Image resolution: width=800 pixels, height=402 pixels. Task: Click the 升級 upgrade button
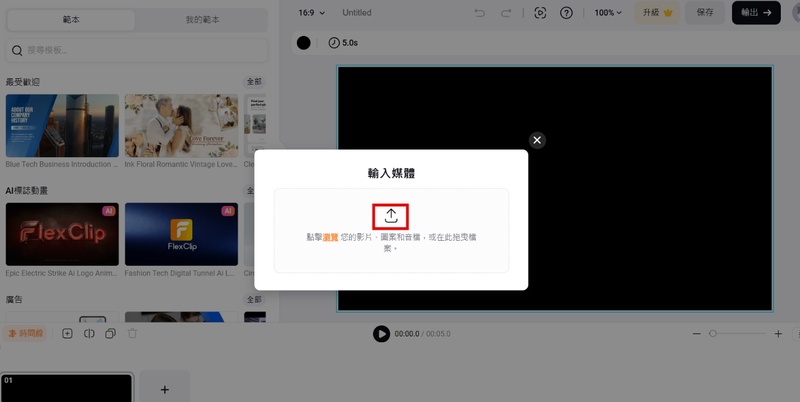657,13
